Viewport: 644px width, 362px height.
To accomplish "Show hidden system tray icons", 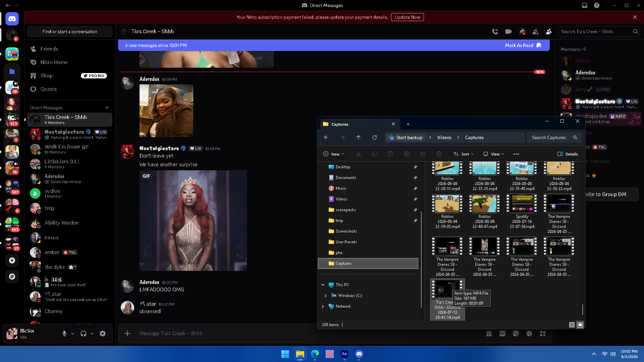I will tap(594, 354).
